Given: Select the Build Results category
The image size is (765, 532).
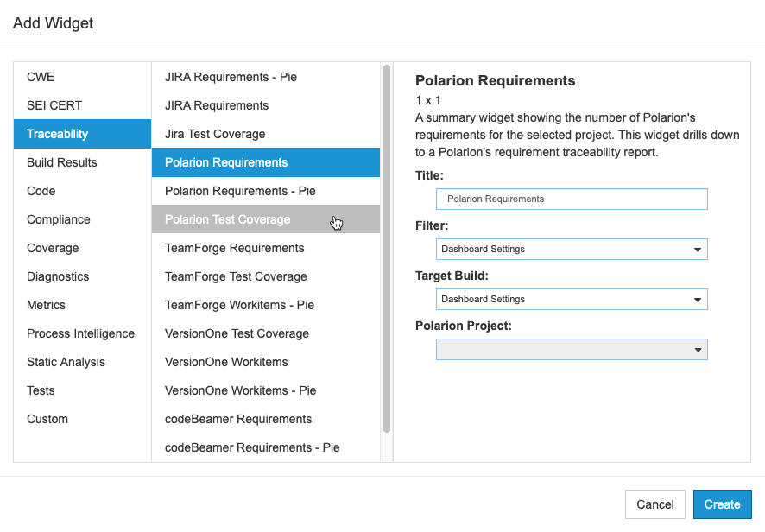Looking at the screenshot, I should click(x=82, y=162).
